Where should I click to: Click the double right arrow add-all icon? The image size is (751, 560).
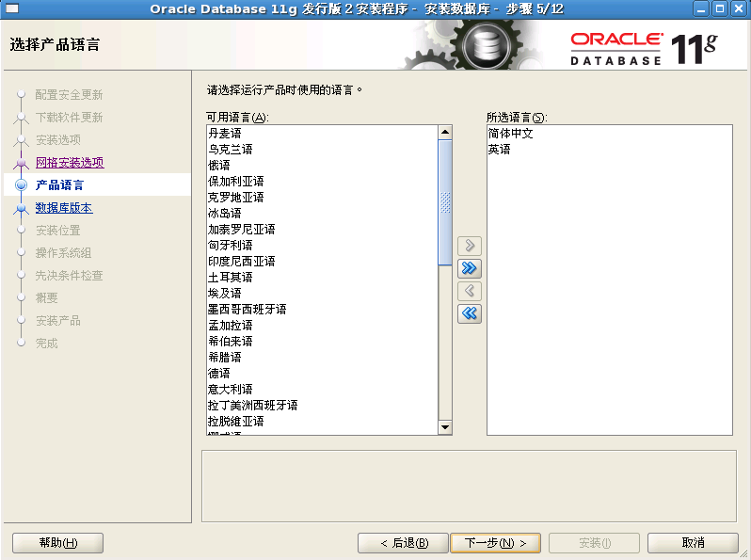tap(470, 268)
